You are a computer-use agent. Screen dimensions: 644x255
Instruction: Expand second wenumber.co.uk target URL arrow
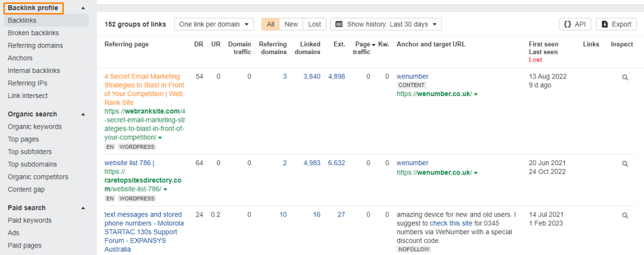[x=475, y=173]
